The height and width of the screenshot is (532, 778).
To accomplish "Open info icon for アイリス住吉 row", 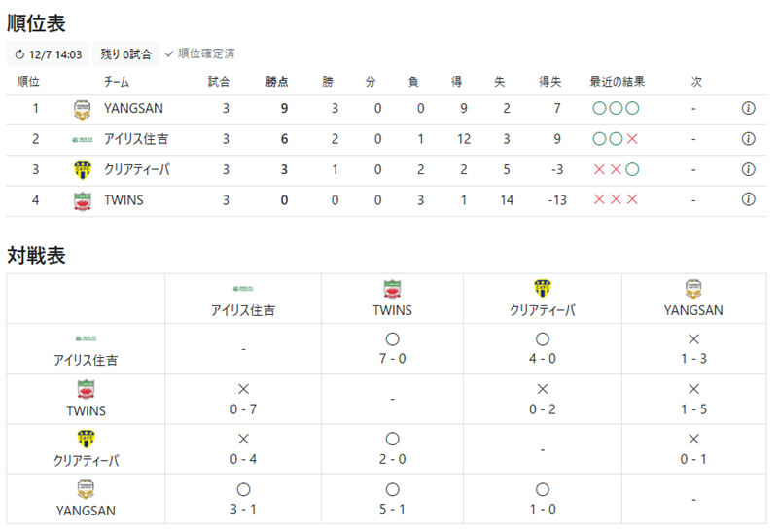I will pos(748,139).
